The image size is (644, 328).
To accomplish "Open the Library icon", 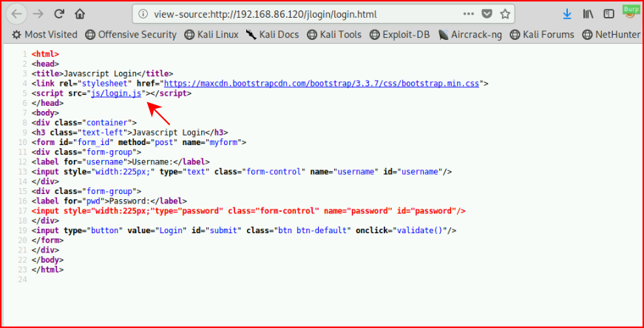I will (588, 14).
